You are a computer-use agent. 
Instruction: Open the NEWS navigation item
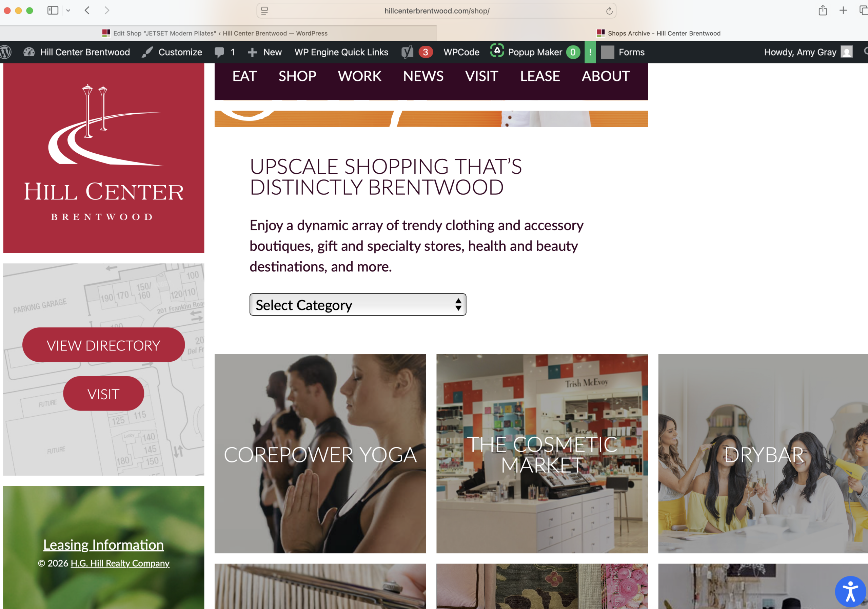click(423, 76)
